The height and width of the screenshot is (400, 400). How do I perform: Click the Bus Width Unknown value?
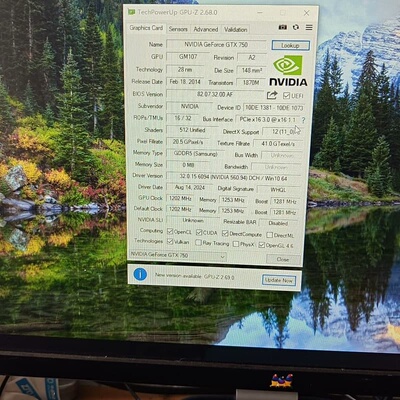click(282, 155)
